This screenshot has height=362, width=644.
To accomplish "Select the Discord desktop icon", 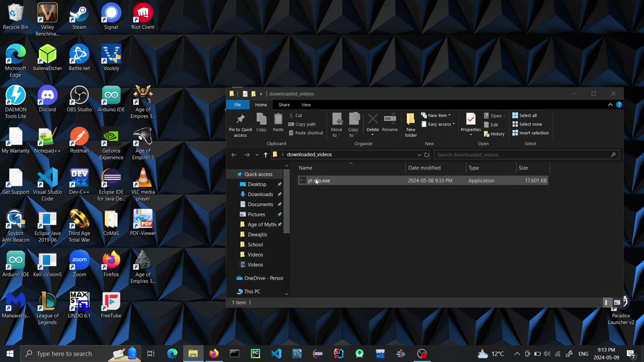I will 47,100.
